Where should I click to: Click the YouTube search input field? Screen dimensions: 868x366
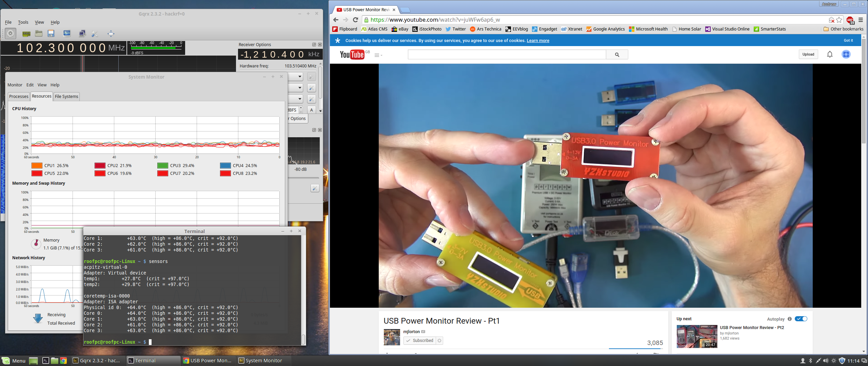507,55
